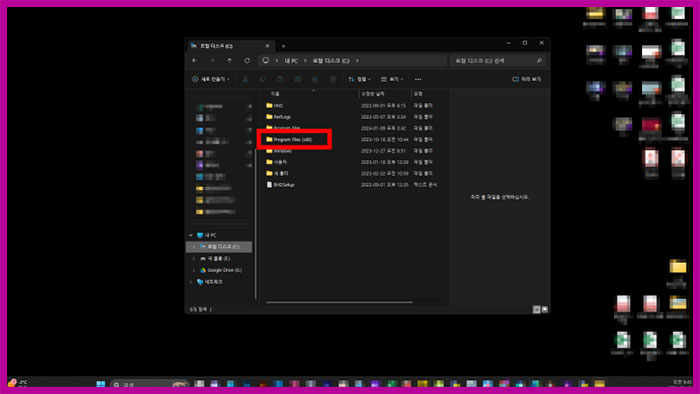
Task: Click the Delete trash icon in toolbar
Action: [333, 79]
